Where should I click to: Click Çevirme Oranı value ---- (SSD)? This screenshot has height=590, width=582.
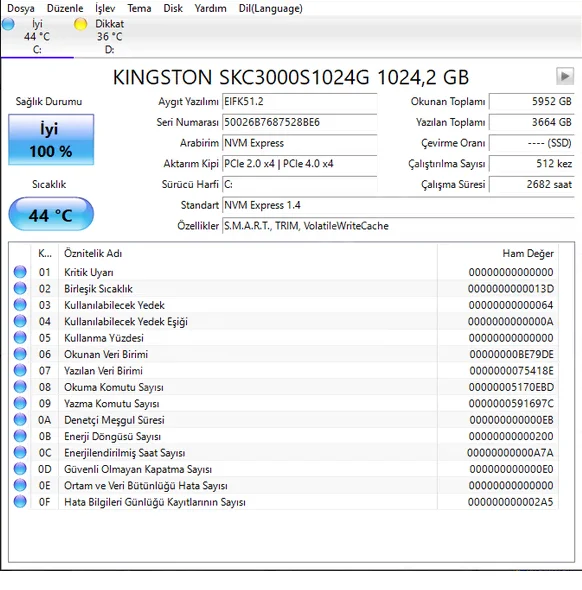(x=532, y=143)
